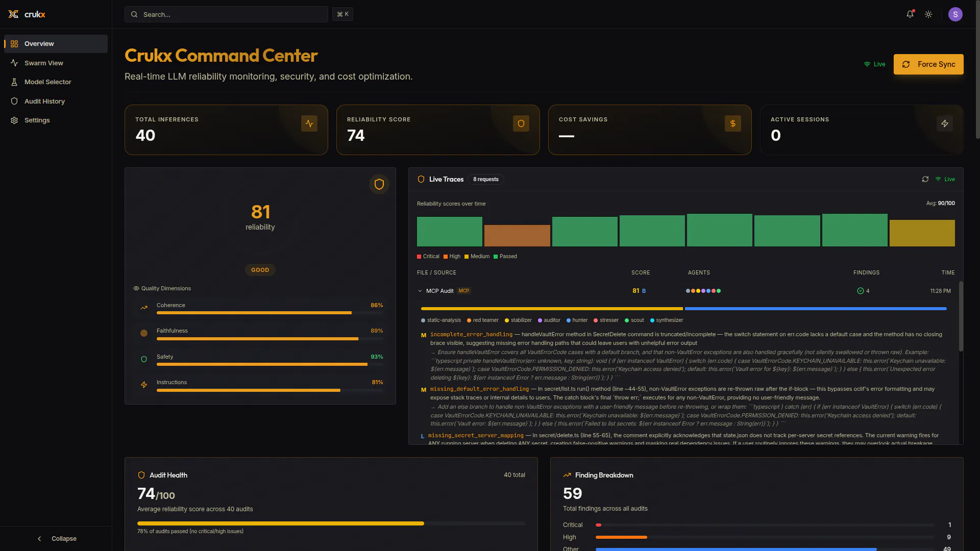Click the Active Sessions lightning icon
Screen dimensions: 980x551
pos(945,123)
